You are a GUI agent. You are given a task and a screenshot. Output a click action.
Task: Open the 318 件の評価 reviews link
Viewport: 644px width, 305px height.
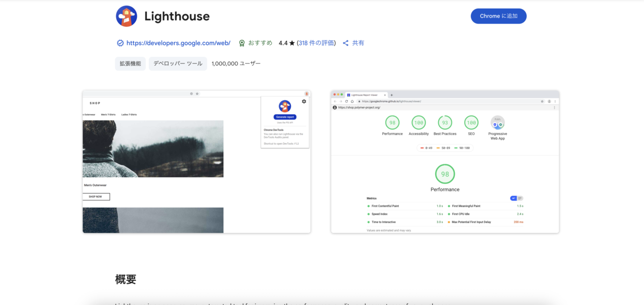[x=316, y=43]
